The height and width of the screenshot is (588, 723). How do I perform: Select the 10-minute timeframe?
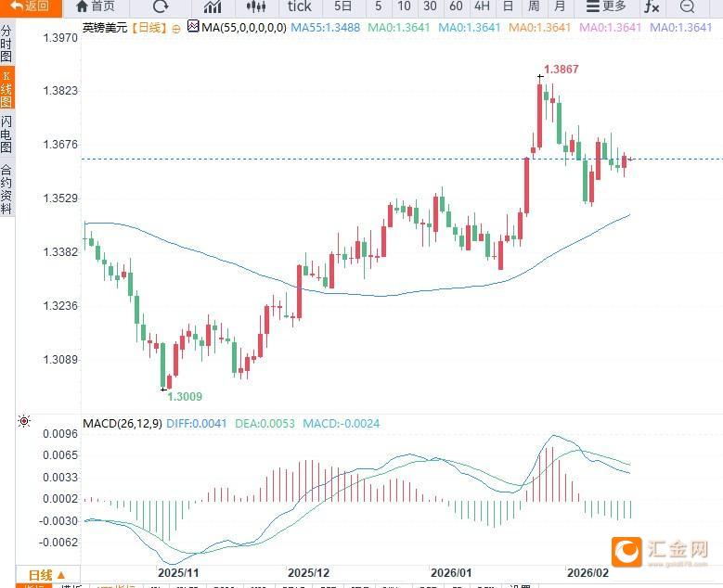pyautogui.click(x=404, y=6)
